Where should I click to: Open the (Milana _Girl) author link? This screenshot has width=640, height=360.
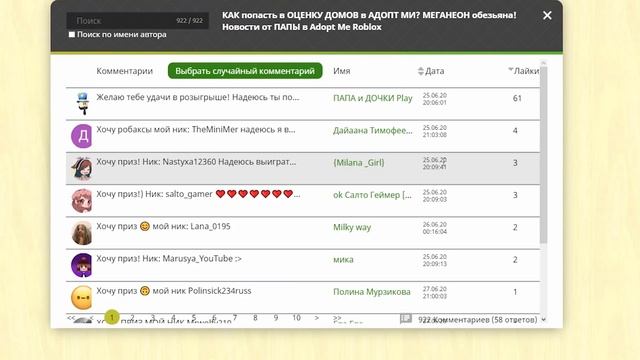click(358, 163)
